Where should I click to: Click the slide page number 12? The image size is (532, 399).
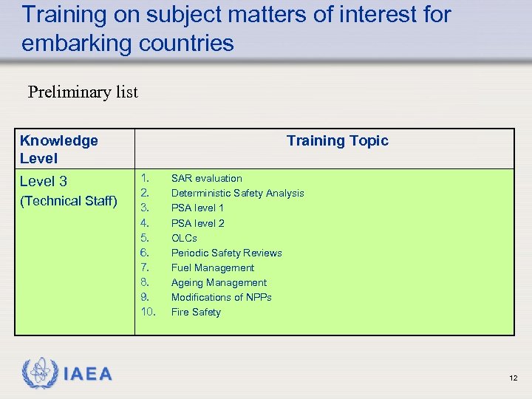(513, 378)
